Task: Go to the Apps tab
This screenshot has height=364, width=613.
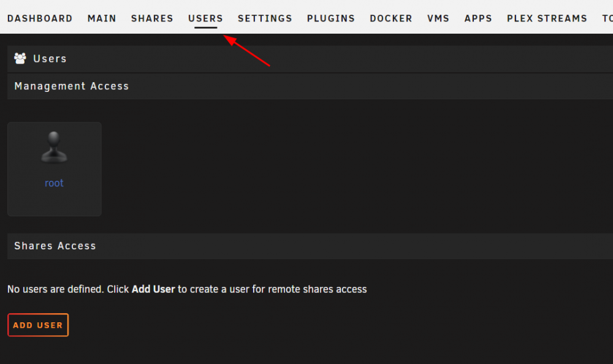Action: 478,18
